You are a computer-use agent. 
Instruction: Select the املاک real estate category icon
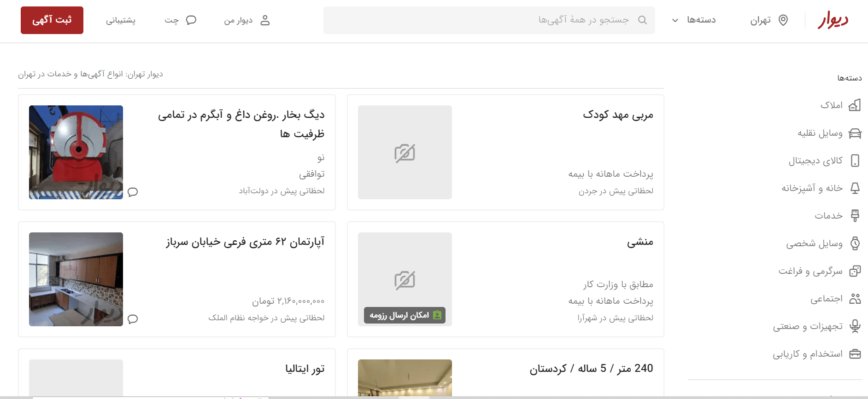coord(855,105)
